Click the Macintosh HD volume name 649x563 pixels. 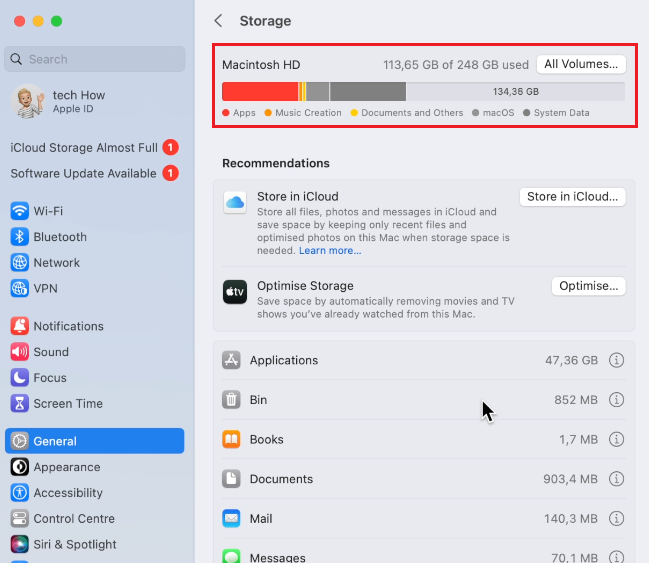261,65
